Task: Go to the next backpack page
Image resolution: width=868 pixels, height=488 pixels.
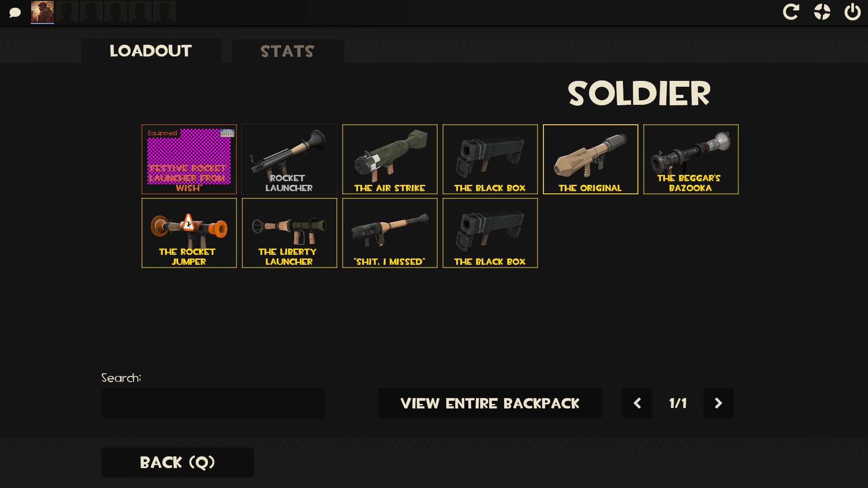Action: pos(718,403)
